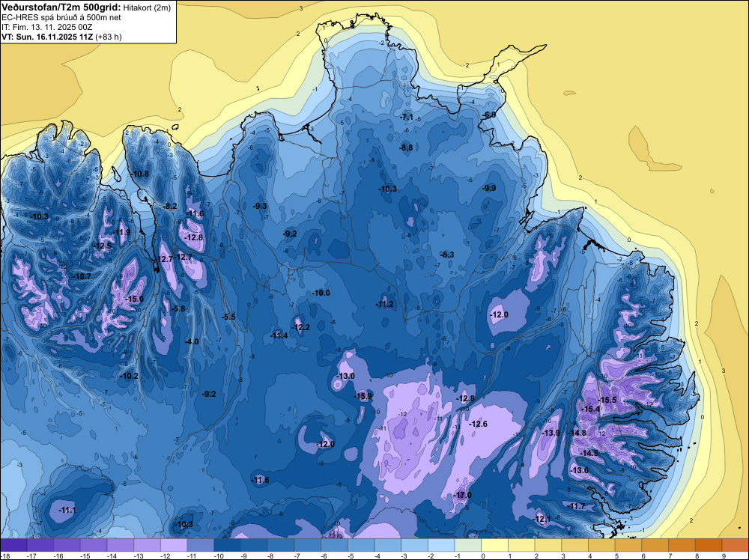Click the legend number '5'
749x560 pixels.
tap(616, 556)
